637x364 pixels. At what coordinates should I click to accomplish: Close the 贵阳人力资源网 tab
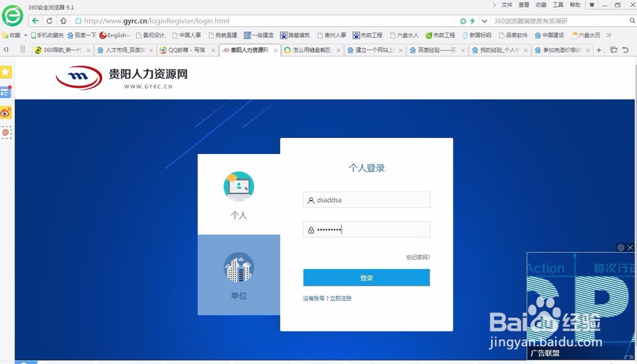(276, 50)
